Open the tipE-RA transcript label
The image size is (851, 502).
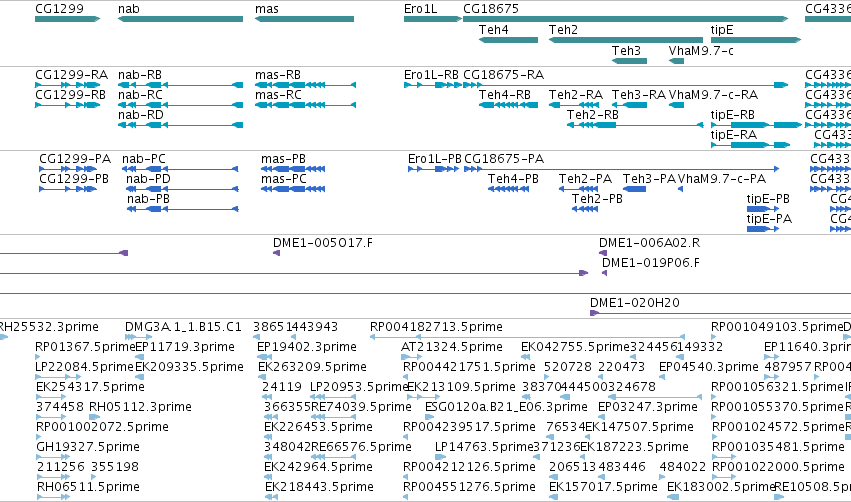(734, 135)
